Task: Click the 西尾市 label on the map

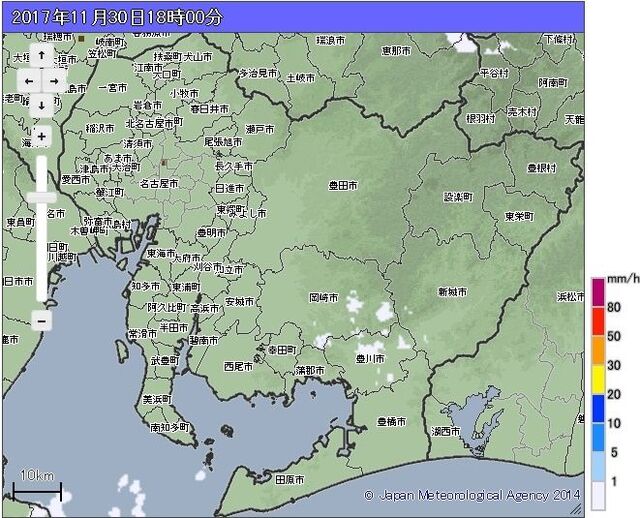Action: tap(239, 367)
